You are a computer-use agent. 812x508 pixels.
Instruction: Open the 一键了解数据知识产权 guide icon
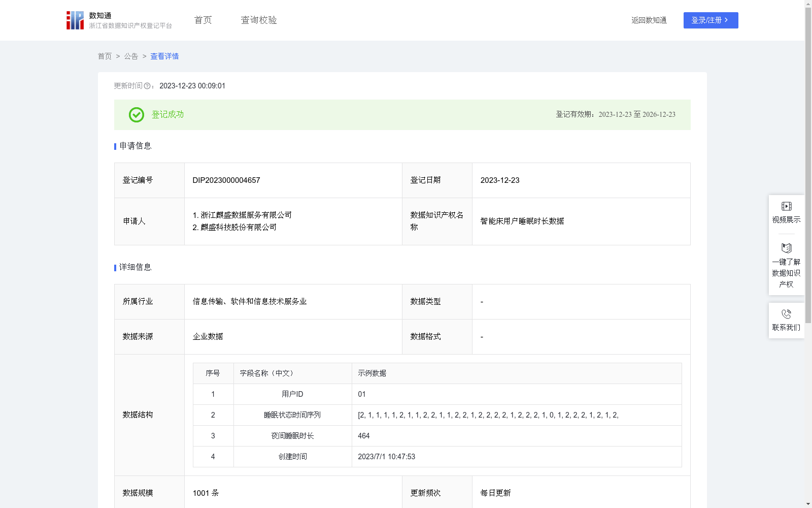[786, 248]
